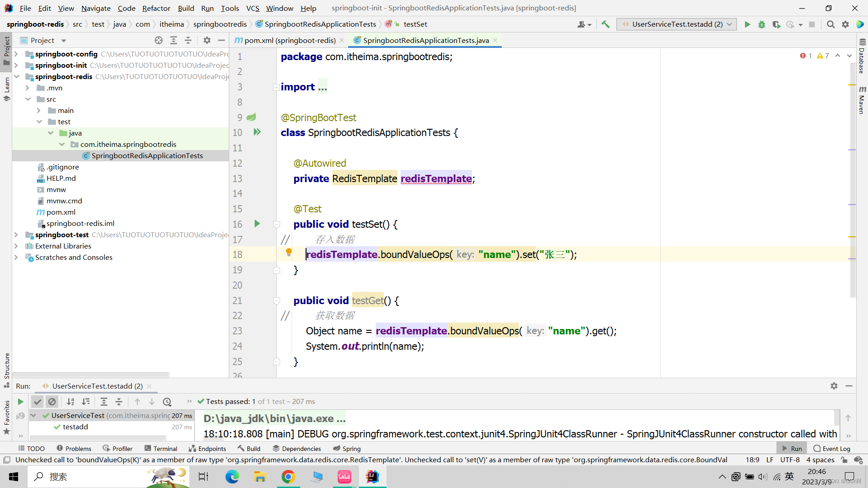Viewport: 868px width, 488px height.
Task: Open the Terminal tool window
Action: (x=160, y=448)
